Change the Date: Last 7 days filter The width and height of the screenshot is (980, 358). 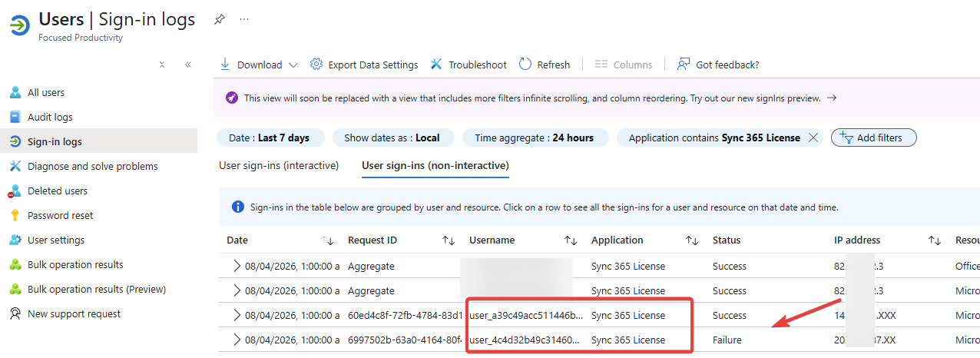[270, 138]
